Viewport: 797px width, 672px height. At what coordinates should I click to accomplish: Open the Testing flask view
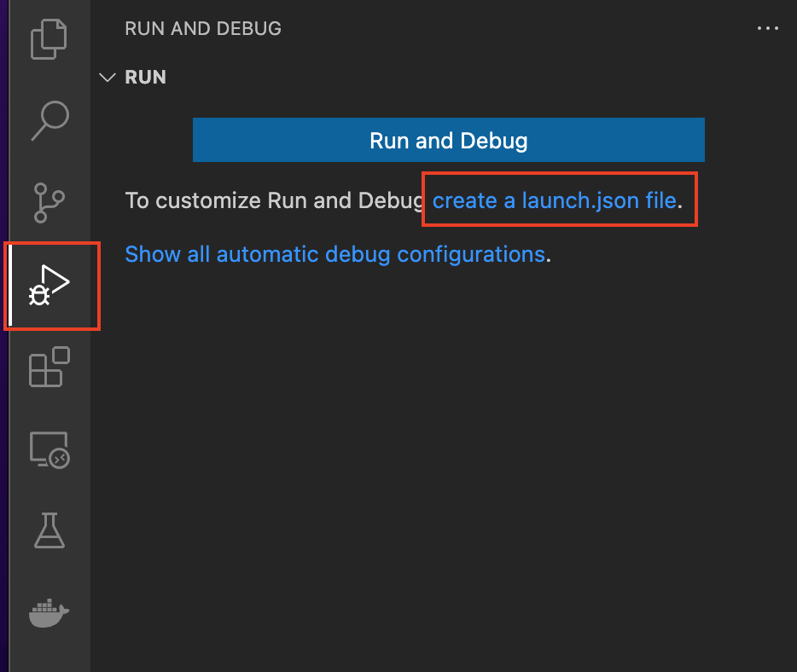click(x=49, y=530)
